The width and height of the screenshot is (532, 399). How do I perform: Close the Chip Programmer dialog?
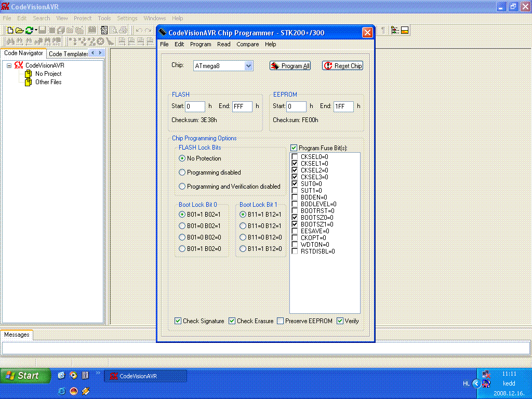(367, 33)
